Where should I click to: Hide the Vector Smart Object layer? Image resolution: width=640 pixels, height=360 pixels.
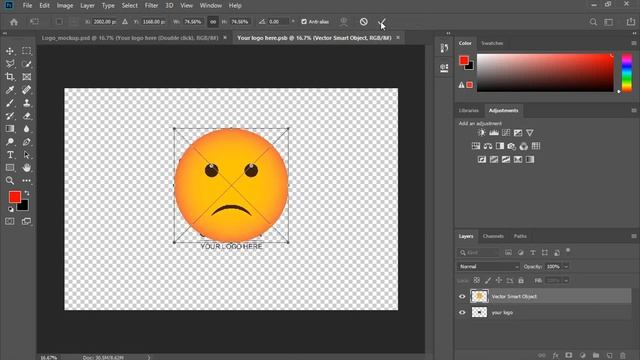coord(462,297)
